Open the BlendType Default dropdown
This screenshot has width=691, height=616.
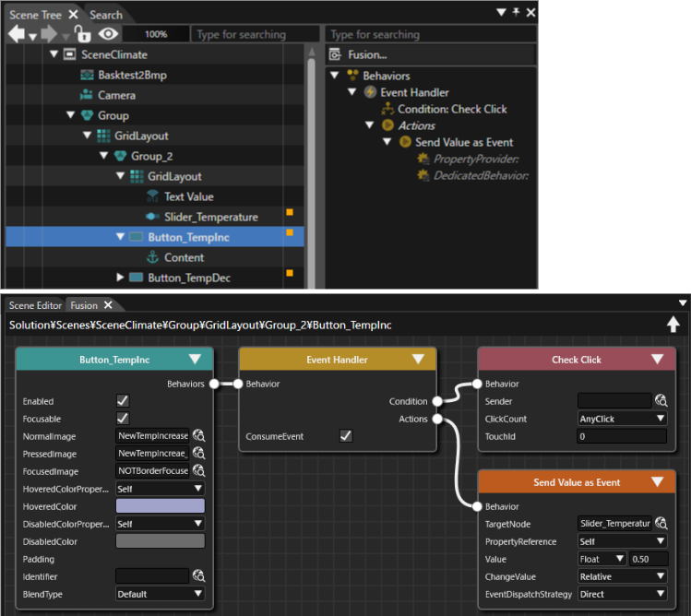(x=160, y=594)
